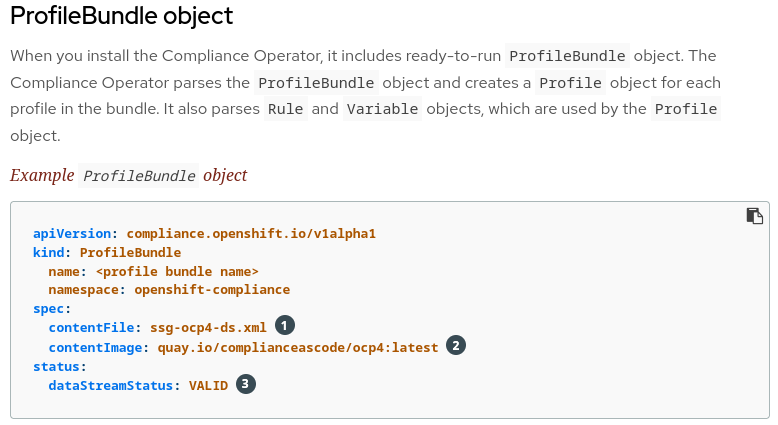The height and width of the screenshot is (425, 778).
Task: Click the contentFile key in YAML
Action: pyautogui.click(x=94, y=327)
